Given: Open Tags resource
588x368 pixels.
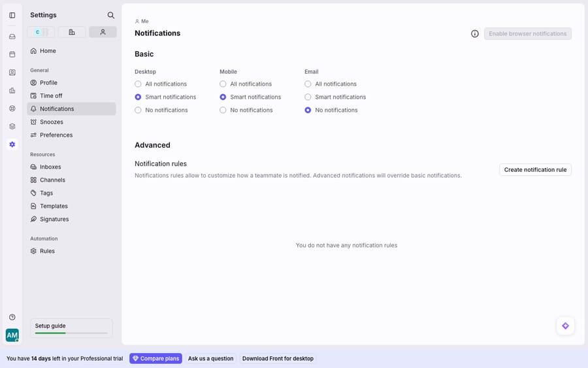Looking at the screenshot, I should tap(71, 193).
